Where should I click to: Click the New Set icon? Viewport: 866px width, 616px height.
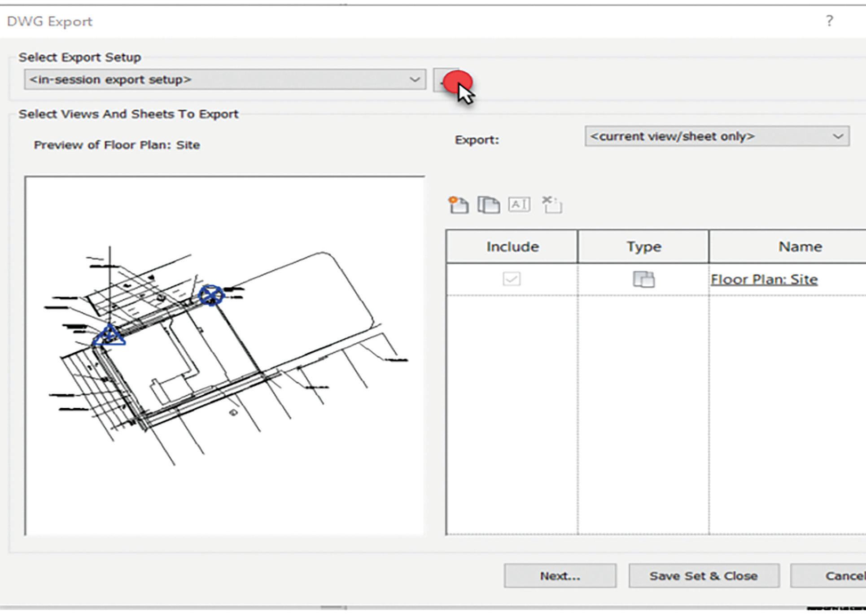(458, 205)
